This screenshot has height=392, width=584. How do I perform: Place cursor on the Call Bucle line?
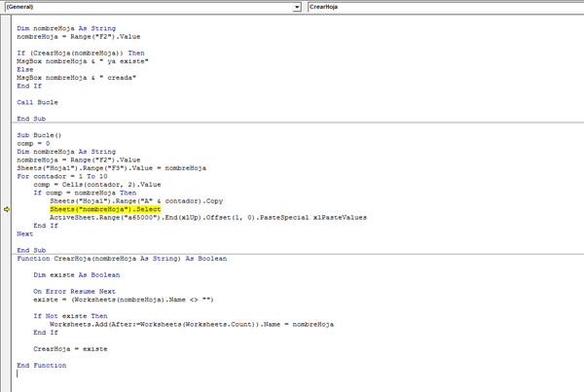38,100
